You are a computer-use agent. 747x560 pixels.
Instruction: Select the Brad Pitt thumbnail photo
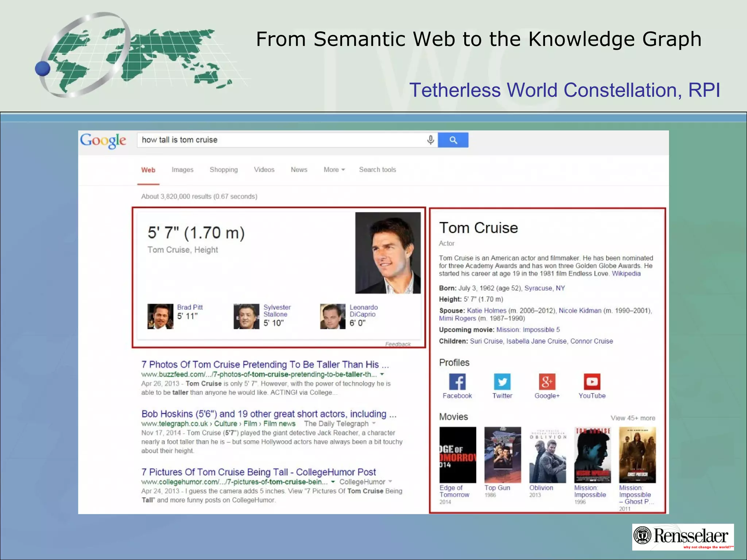[x=160, y=316]
